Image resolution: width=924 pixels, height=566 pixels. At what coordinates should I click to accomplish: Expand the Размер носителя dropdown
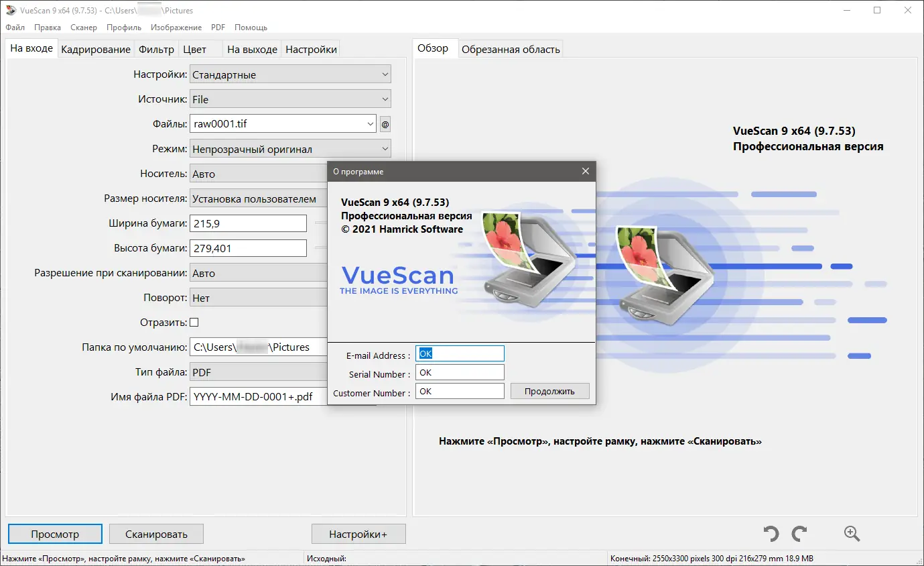click(x=259, y=199)
